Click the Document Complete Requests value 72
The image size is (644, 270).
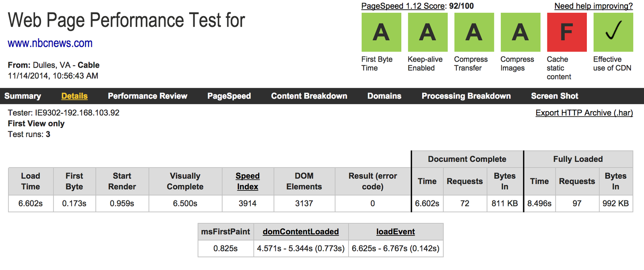pyautogui.click(x=465, y=204)
